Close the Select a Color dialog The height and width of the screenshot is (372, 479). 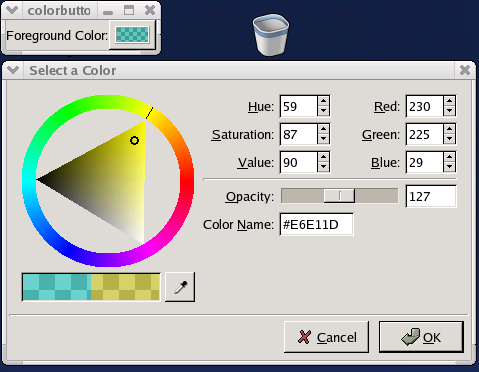465,70
